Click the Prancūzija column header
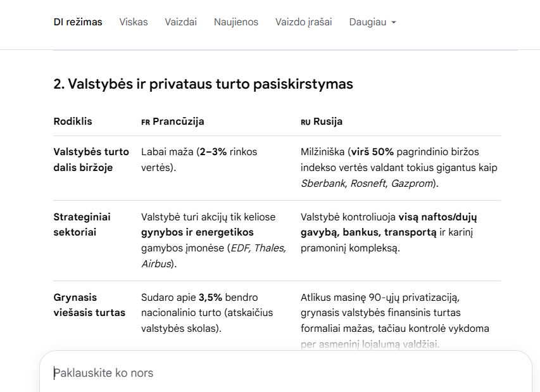The image size is (540, 392). (178, 121)
